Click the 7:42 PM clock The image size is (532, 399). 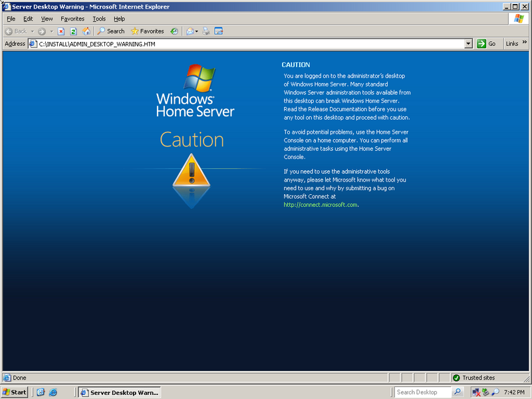[x=514, y=392]
